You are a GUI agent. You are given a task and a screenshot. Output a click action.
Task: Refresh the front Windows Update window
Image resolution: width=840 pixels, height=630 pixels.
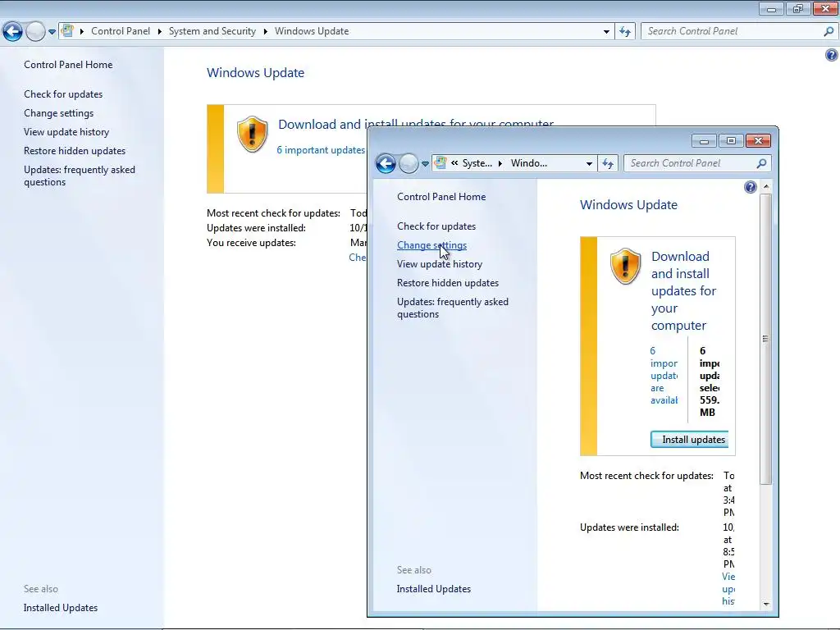pos(608,163)
